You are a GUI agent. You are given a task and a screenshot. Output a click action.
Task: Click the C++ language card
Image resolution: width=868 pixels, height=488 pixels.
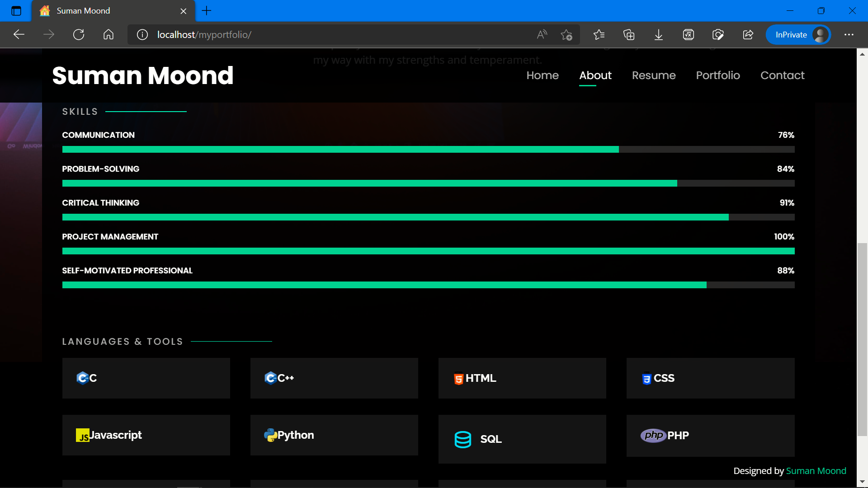(334, 378)
